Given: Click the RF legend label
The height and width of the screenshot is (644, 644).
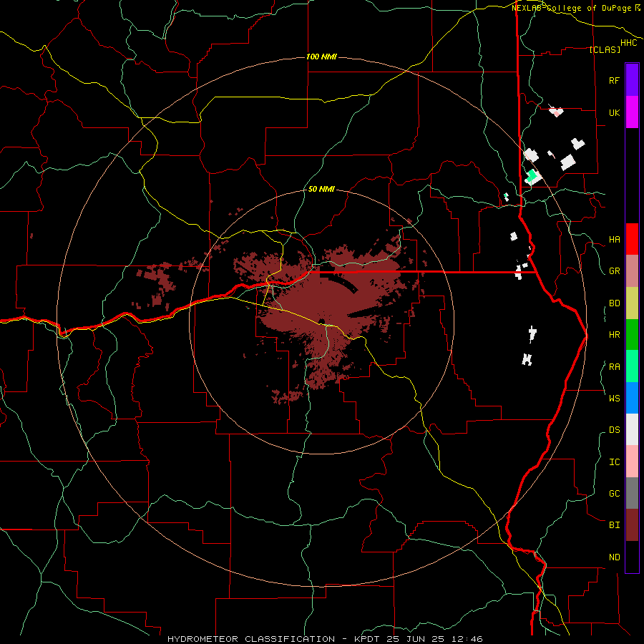Looking at the screenshot, I should click(x=614, y=80).
